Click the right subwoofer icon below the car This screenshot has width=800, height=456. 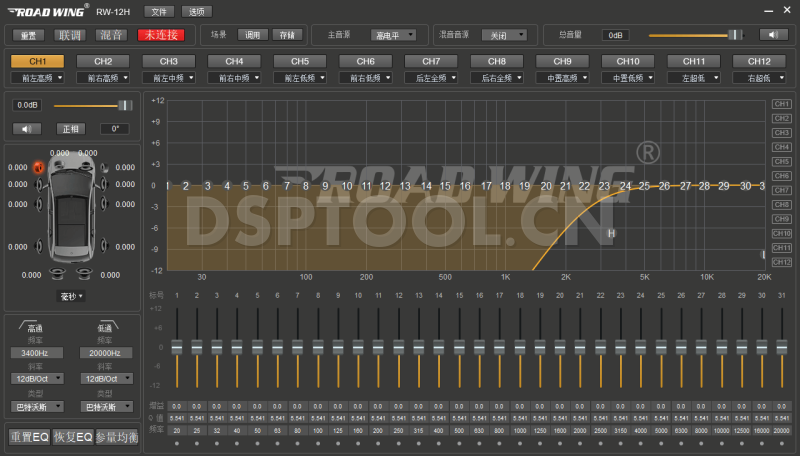tap(86, 275)
